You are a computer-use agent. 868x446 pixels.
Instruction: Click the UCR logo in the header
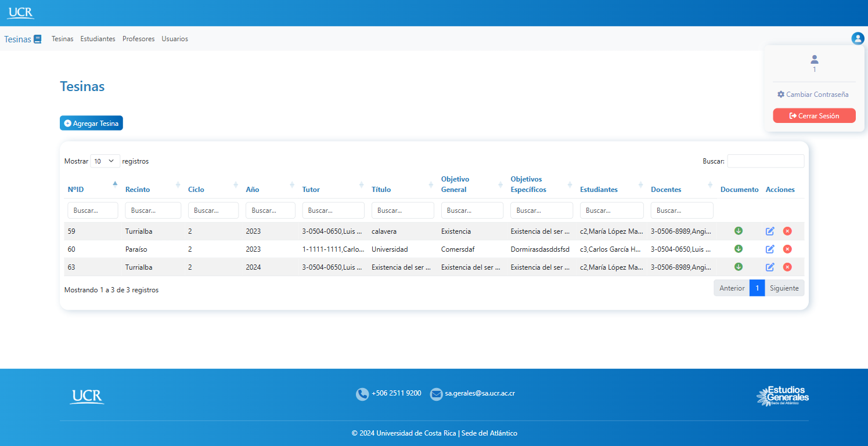[x=21, y=13]
